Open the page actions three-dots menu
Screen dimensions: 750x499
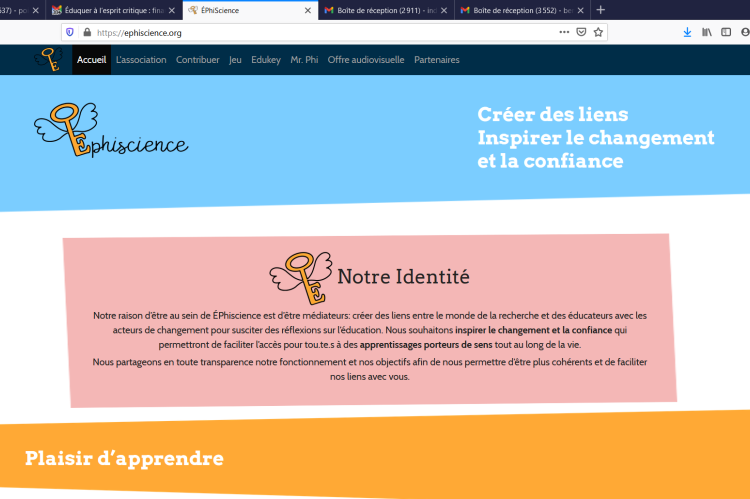[564, 32]
